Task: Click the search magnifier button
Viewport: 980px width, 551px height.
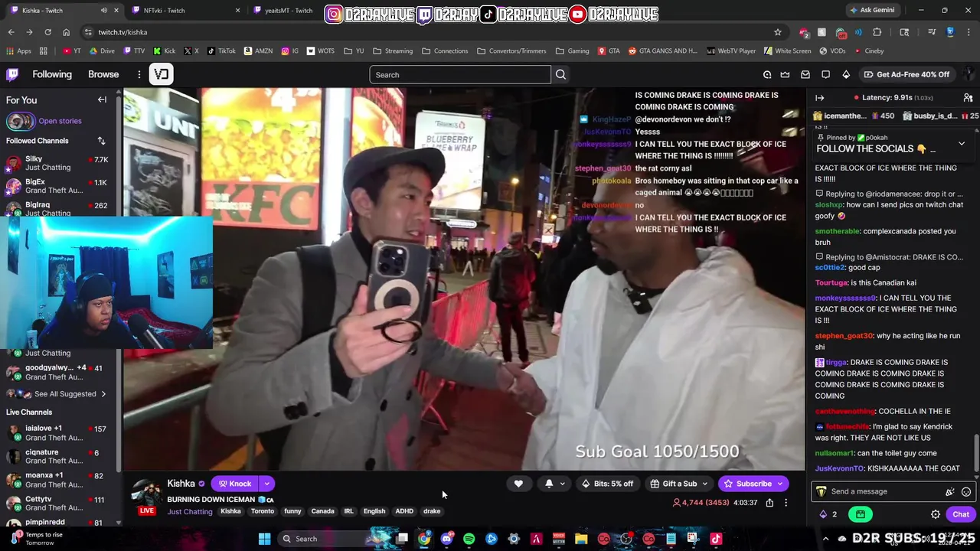Action: (x=560, y=74)
